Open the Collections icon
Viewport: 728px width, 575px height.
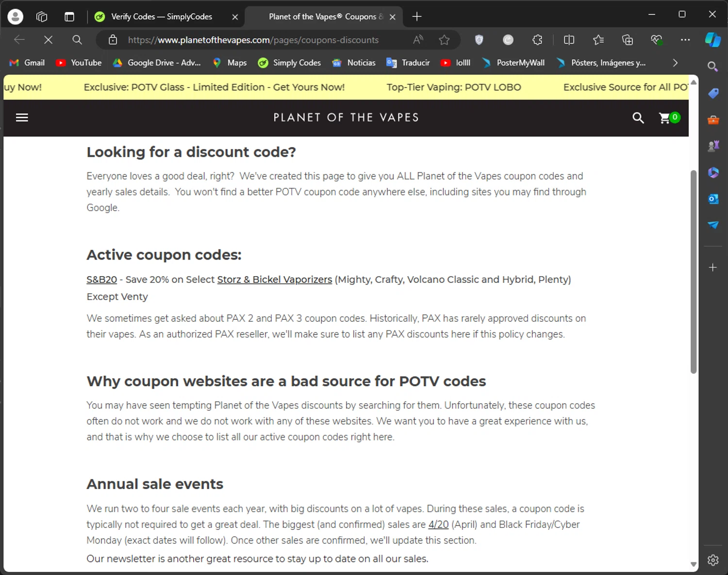tap(628, 40)
